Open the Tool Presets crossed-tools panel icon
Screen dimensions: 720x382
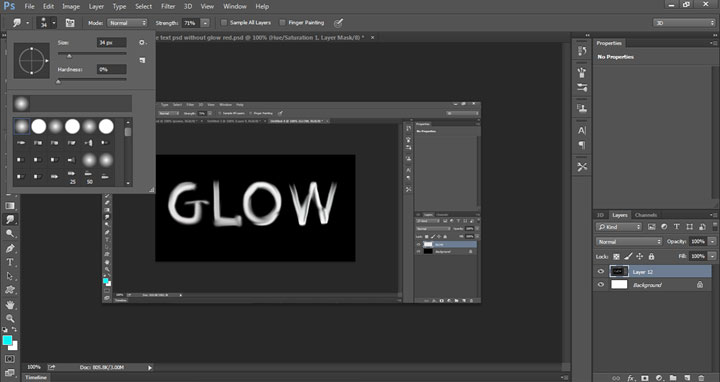[582, 167]
